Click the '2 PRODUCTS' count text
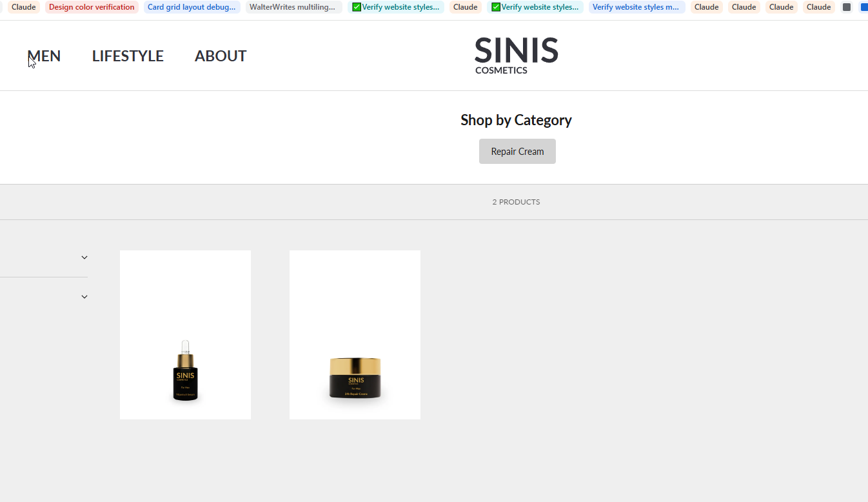The image size is (868, 502). [x=516, y=202]
